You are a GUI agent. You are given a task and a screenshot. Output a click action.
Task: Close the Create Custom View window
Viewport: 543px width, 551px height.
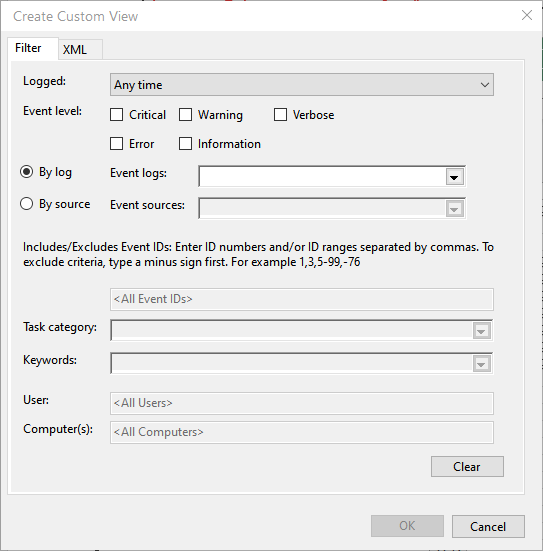tap(527, 15)
